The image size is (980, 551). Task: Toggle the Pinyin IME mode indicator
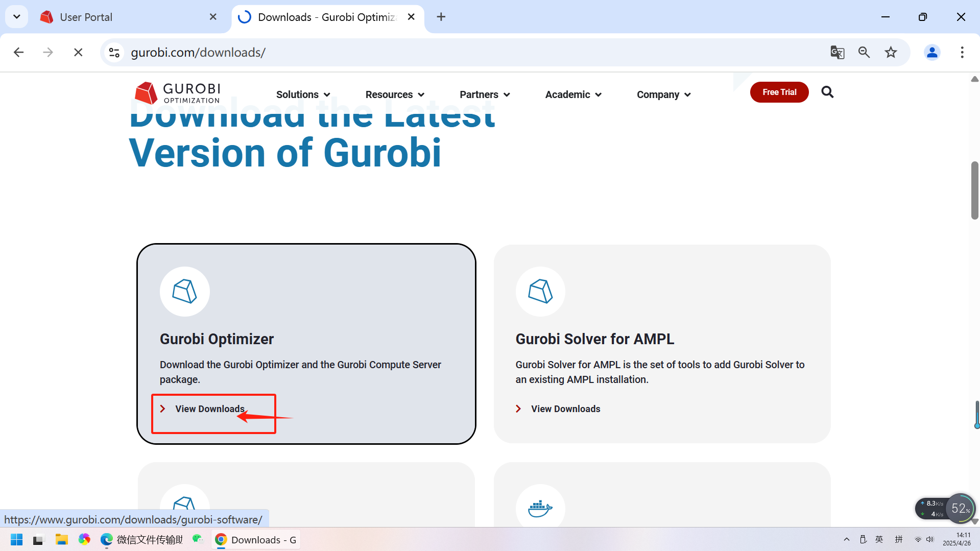[899, 539]
